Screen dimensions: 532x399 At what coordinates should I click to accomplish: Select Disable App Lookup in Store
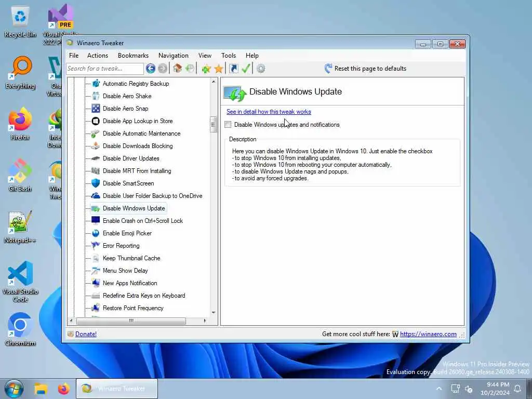(137, 121)
